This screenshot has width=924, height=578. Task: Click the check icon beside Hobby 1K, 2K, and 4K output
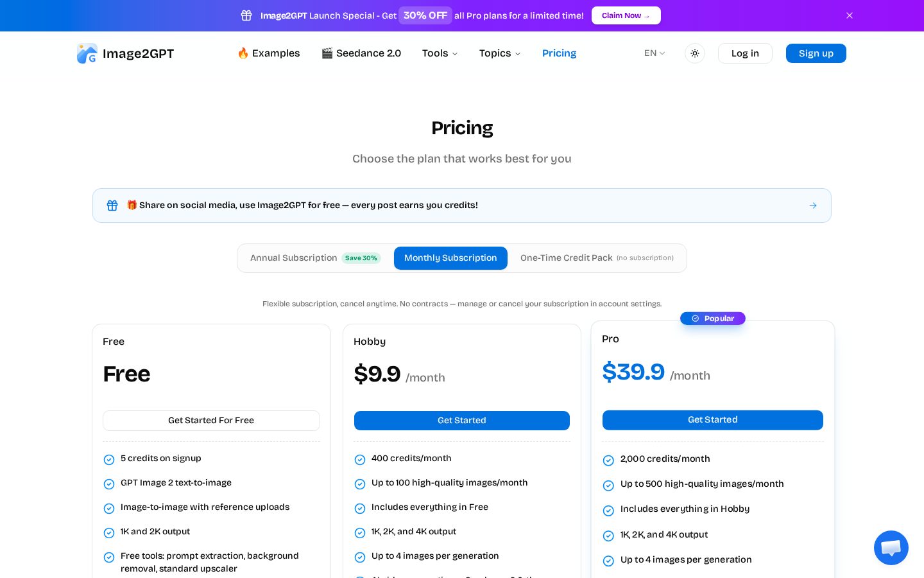[x=360, y=532]
